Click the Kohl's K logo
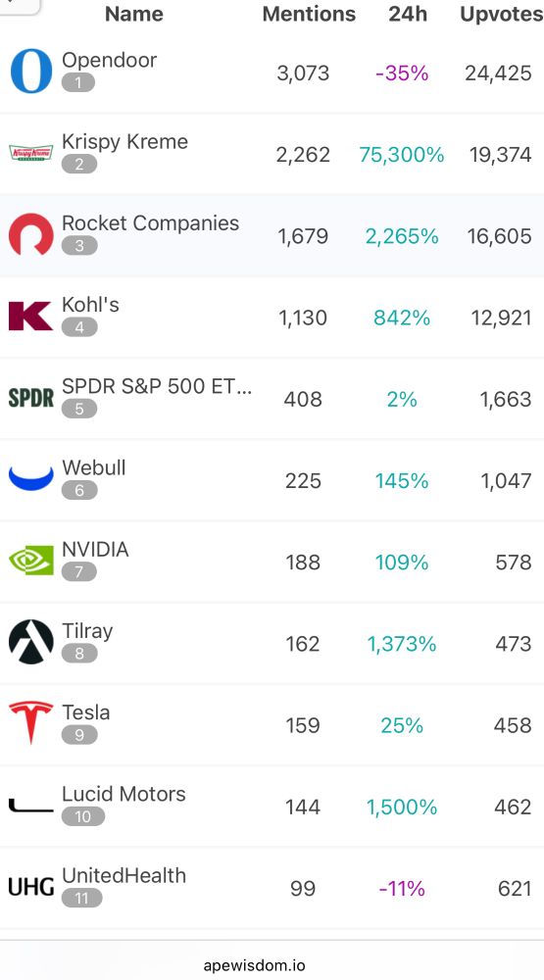 (30, 316)
